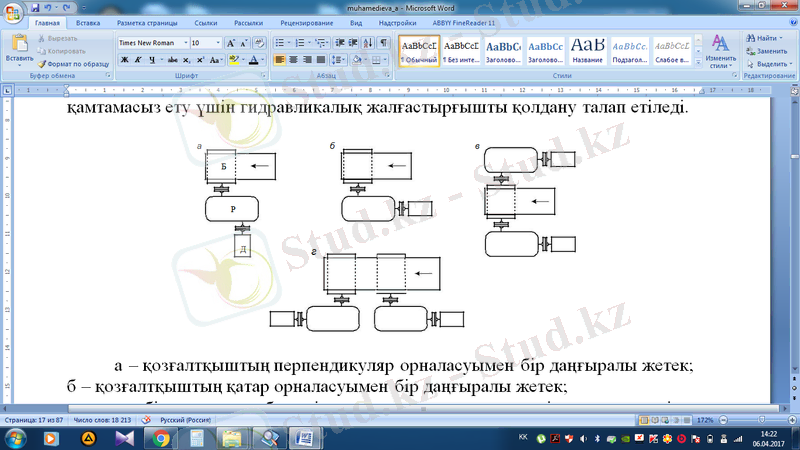This screenshot has height=450, width=800.
Task: Toggle underline (Ч) formatting
Action: coord(152,60)
